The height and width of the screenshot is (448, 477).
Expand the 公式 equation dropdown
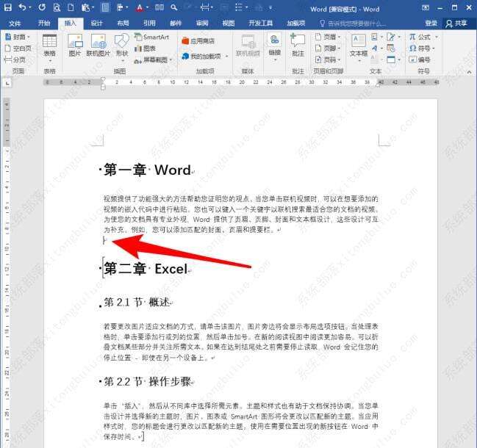437,37
